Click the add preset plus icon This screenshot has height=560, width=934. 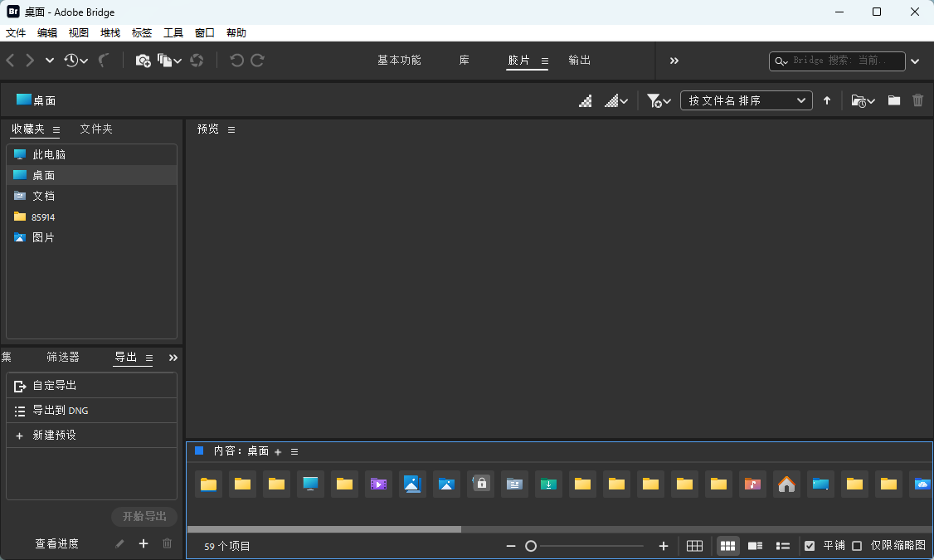144,543
